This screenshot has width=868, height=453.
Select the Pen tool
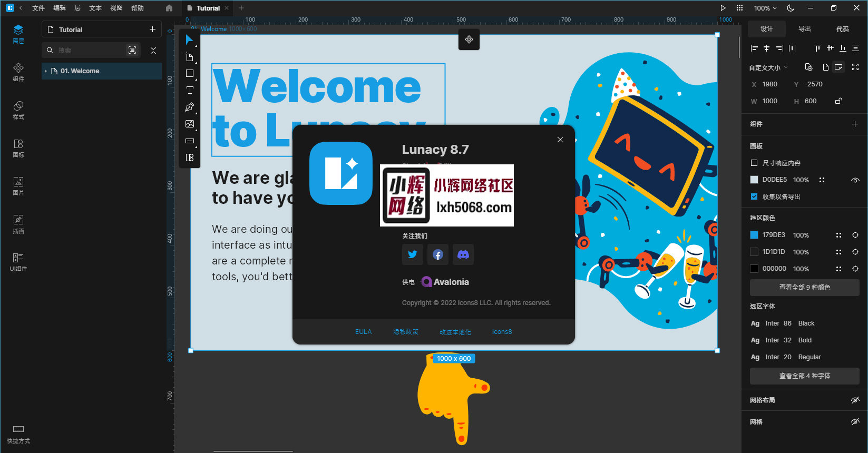coord(189,107)
